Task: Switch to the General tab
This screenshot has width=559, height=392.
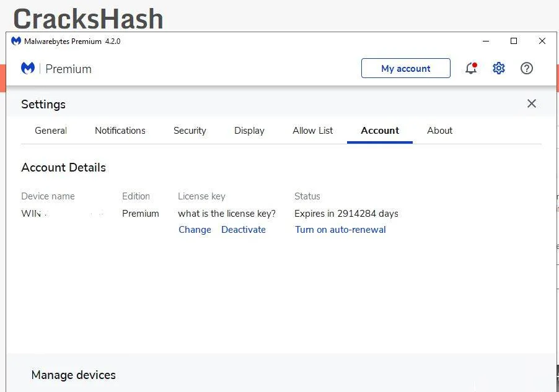Action: coord(51,131)
